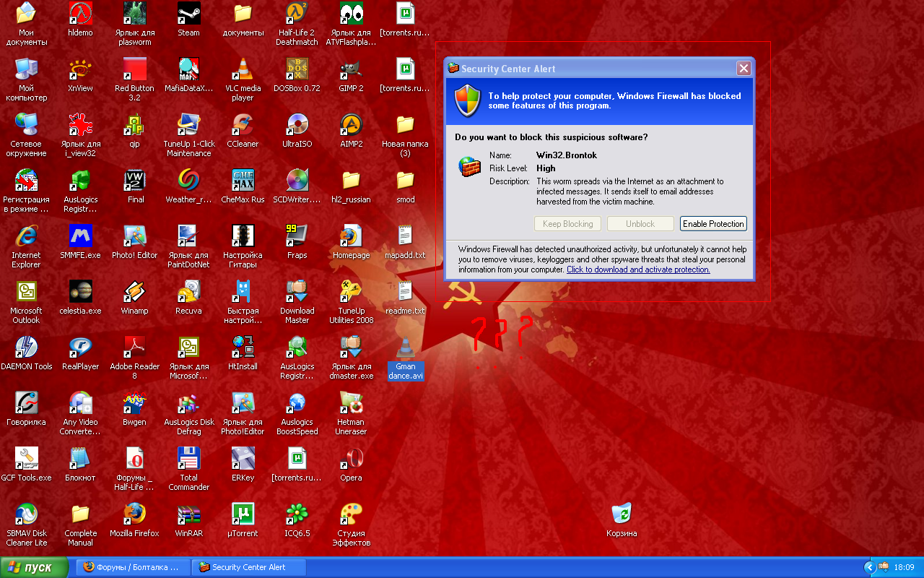Click the DAEMON Tools icon

(27, 347)
